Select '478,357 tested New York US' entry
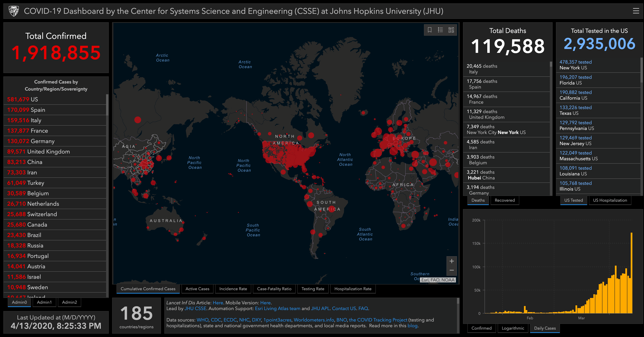Viewport: 644px width, 337px height. pyautogui.click(x=598, y=65)
